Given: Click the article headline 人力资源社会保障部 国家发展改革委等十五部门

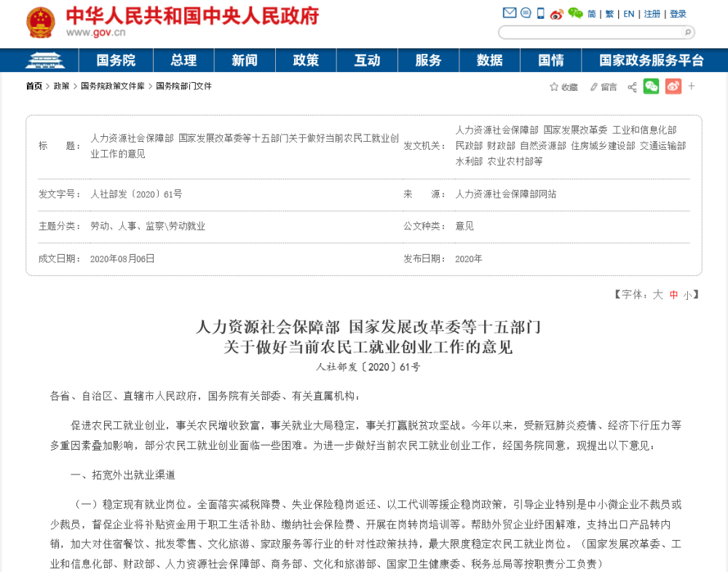Looking at the screenshot, I should (368, 327).
